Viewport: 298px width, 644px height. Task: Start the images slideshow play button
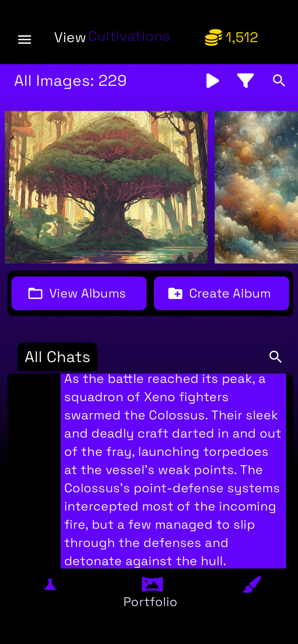pos(213,80)
